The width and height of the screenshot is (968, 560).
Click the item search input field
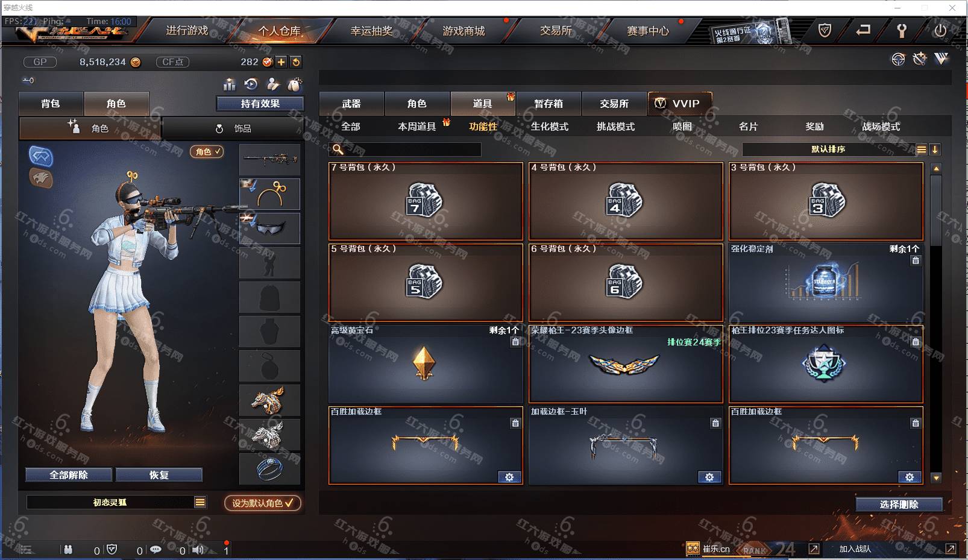click(405, 149)
